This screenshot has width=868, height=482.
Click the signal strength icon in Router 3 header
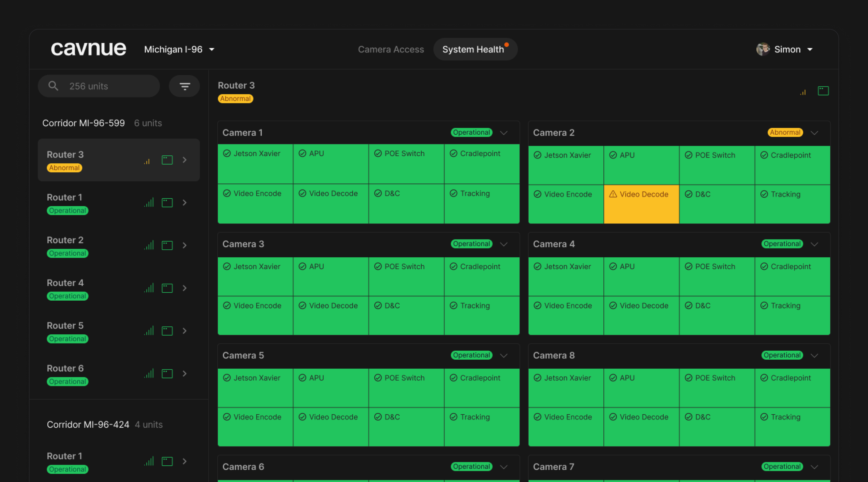[803, 92]
